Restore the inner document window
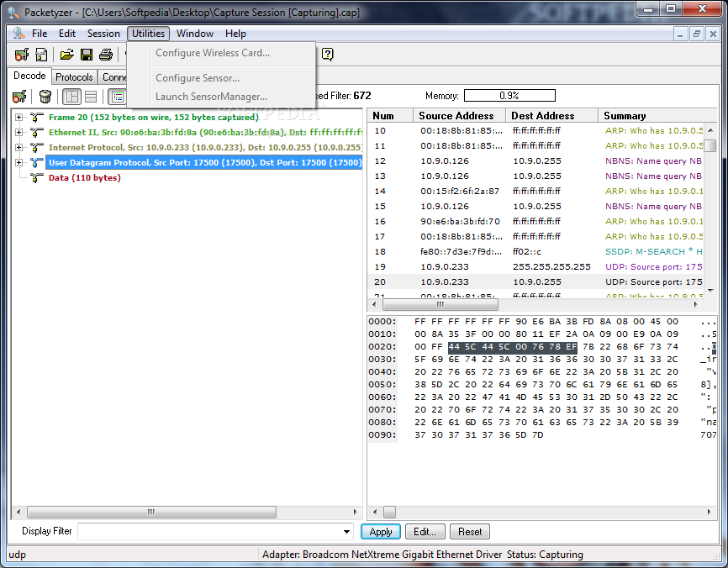Screen dimensions: 728x568 [x=696, y=34]
